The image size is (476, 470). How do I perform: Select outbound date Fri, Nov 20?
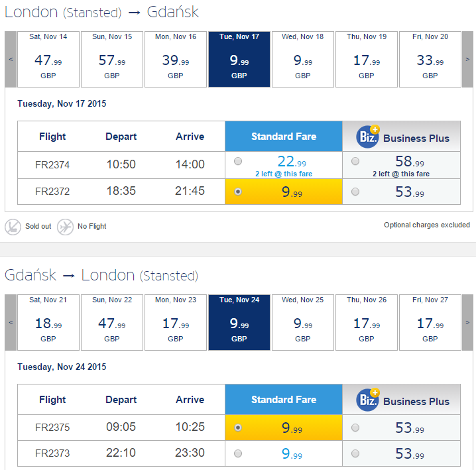(x=430, y=59)
